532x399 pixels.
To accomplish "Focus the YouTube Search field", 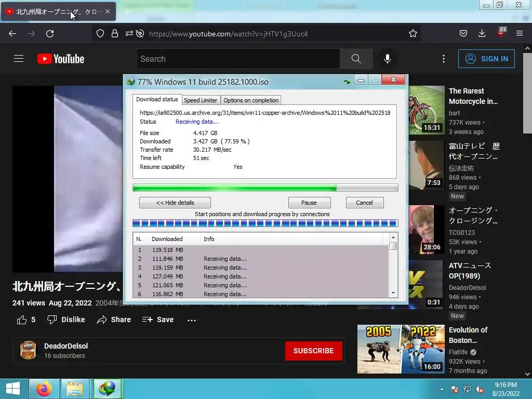I will 238,59.
